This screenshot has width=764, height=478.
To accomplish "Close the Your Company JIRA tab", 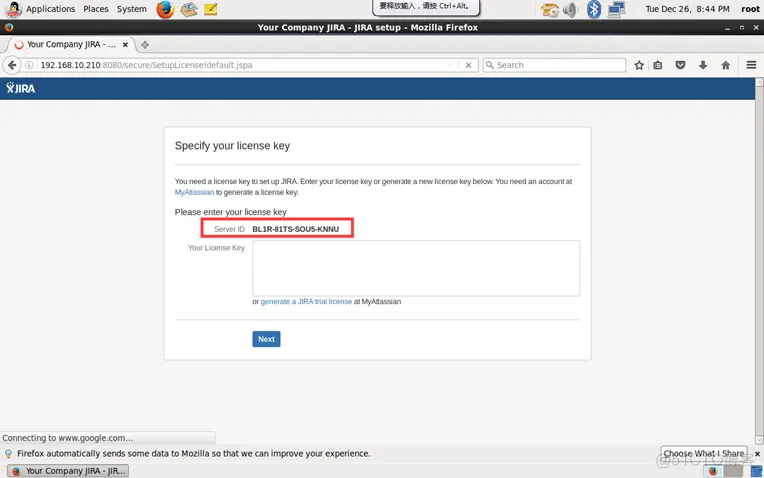I will (x=125, y=44).
